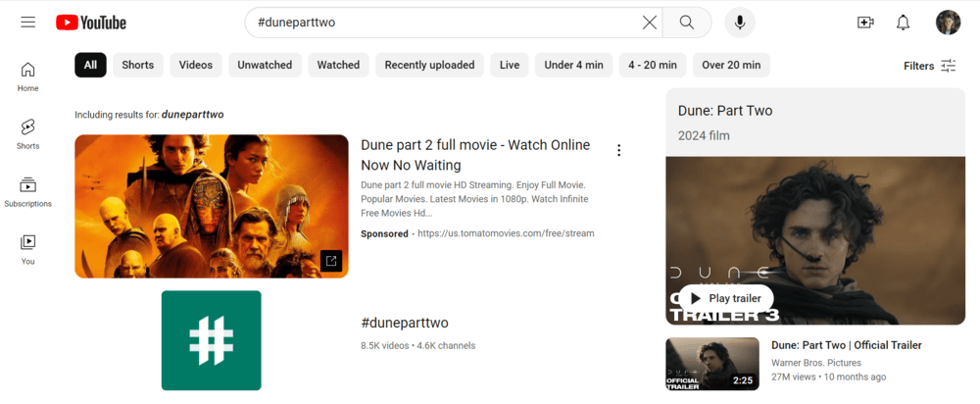Open the #duneparttwo hashtag title

(x=405, y=323)
